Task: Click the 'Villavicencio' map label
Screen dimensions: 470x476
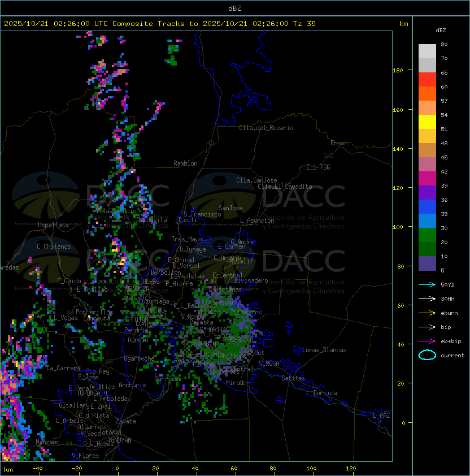Action: tap(114, 211)
